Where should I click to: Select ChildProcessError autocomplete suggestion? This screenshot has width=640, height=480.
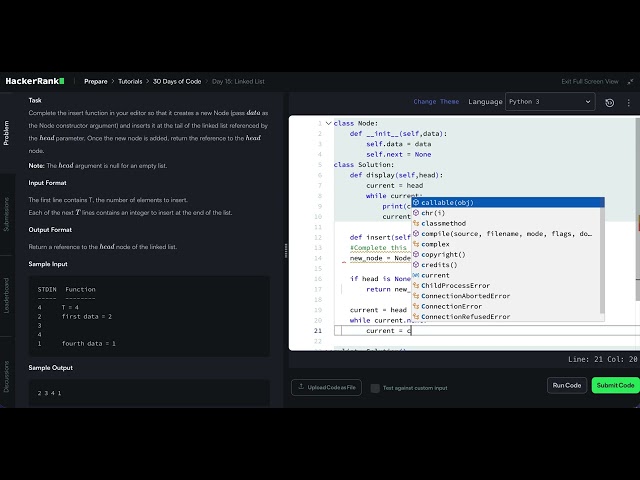click(x=505, y=285)
